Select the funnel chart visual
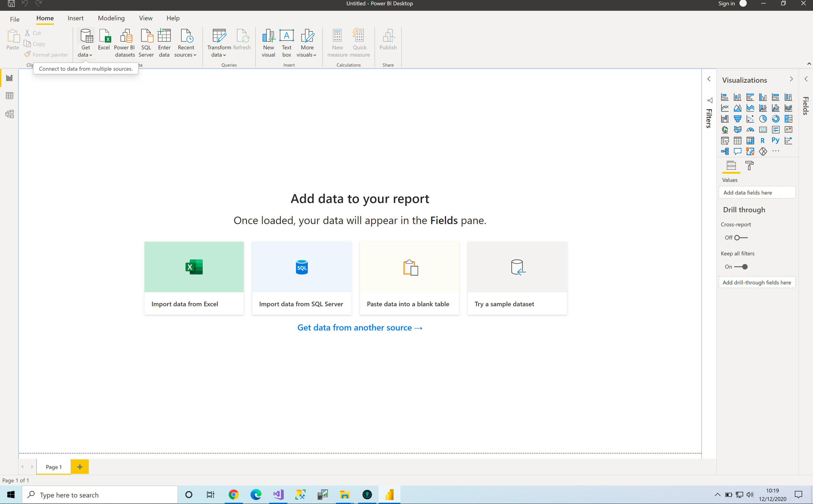813x504 pixels. pos(737,119)
